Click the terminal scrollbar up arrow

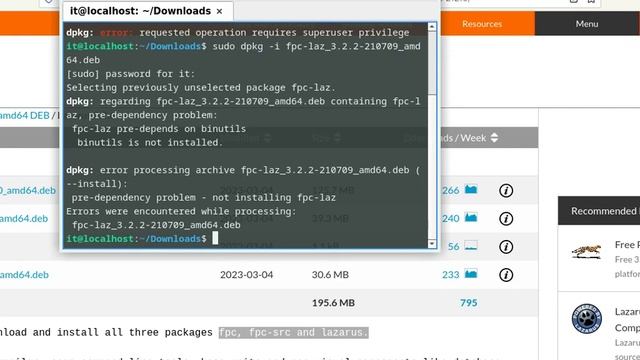pyautogui.click(x=432, y=27)
